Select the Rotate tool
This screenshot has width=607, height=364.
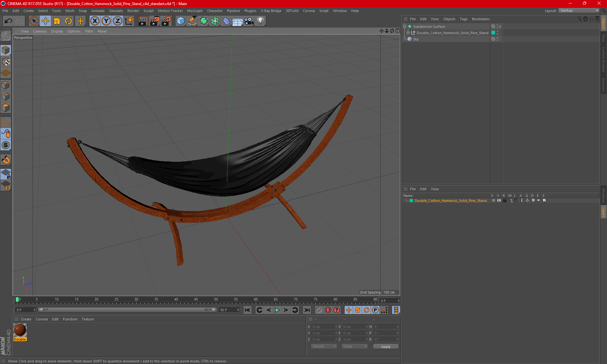pyautogui.click(x=68, y=21)
